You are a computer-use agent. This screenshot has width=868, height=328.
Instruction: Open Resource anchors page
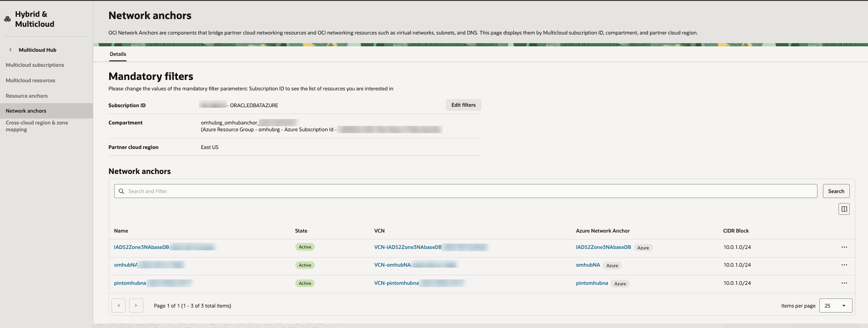pos(27,96)
